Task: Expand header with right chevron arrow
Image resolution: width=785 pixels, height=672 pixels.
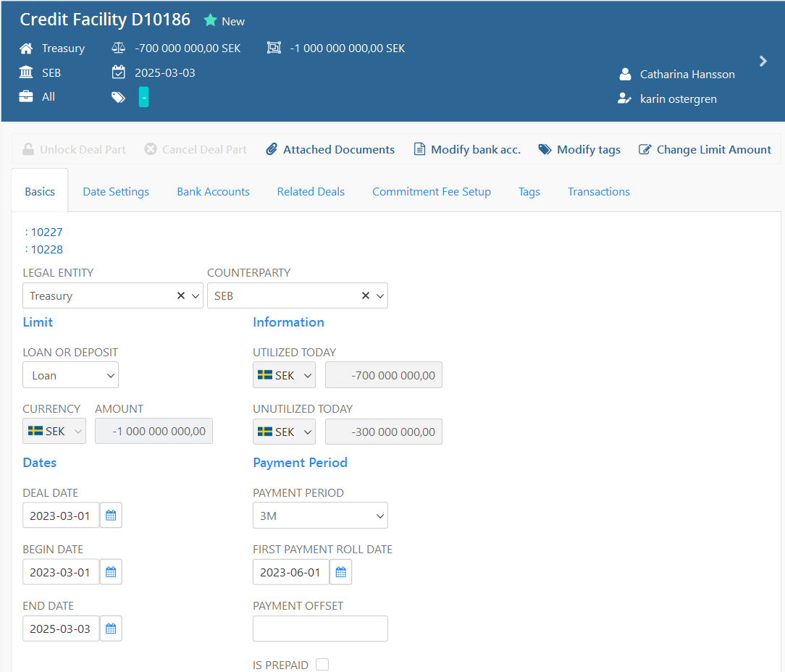Action: tap(763, 61)
